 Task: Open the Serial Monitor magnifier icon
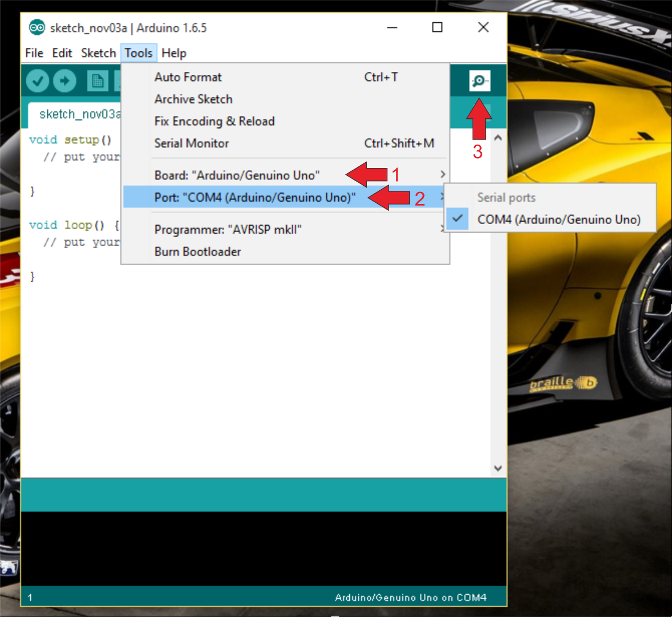pos(479,81)
